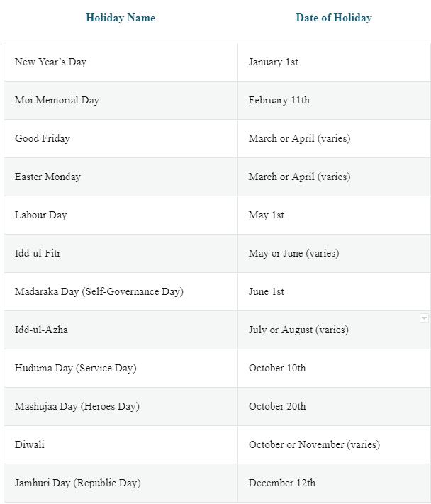Select the Moi Memorial Day cell
Viewport: 431px width, 504px height.
pos(57,100)
